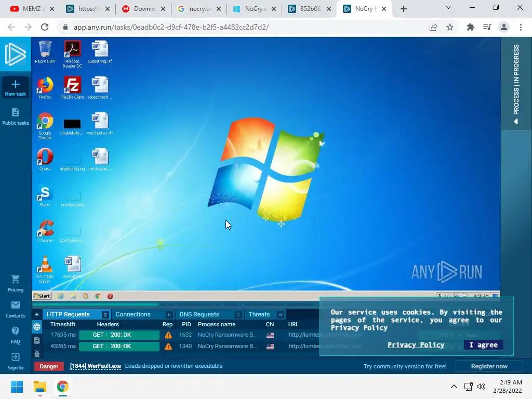The height and width of the screenshot is (399, 532).
Task: Switch to Connections tab
Action: (x=143, y=314)
